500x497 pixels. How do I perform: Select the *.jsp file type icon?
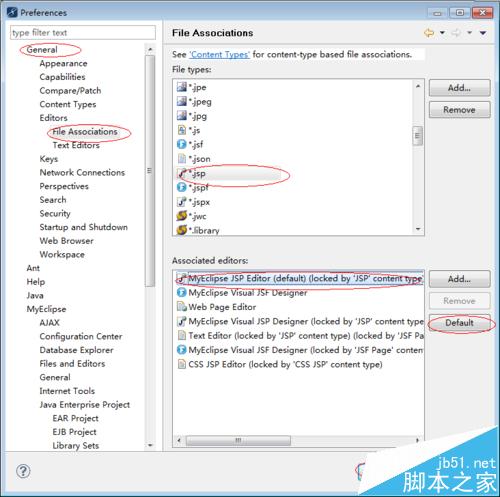tap(182, 173)
